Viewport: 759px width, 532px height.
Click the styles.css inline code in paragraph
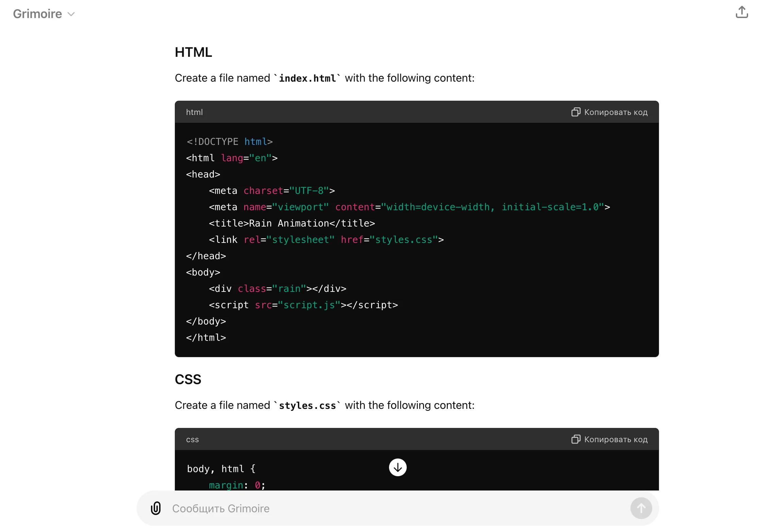[307, 406]
